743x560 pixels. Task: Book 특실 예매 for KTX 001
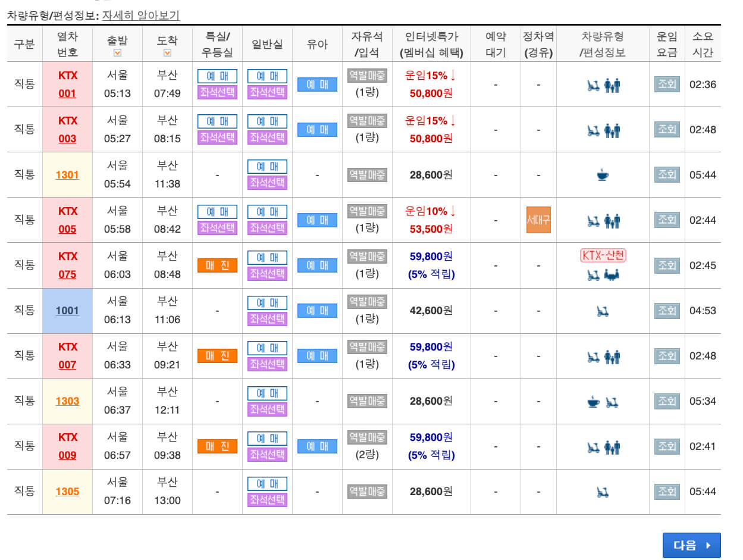[217, 76]
